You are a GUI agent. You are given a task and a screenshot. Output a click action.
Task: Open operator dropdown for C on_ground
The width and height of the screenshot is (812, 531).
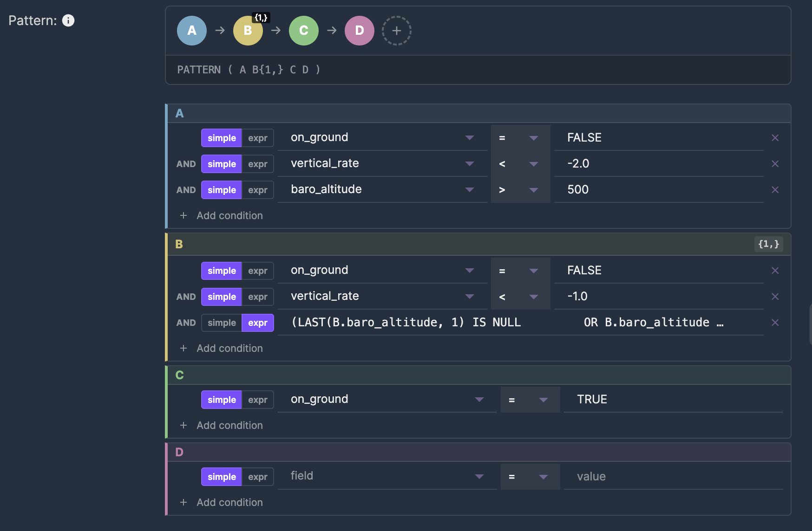[530, 400]
